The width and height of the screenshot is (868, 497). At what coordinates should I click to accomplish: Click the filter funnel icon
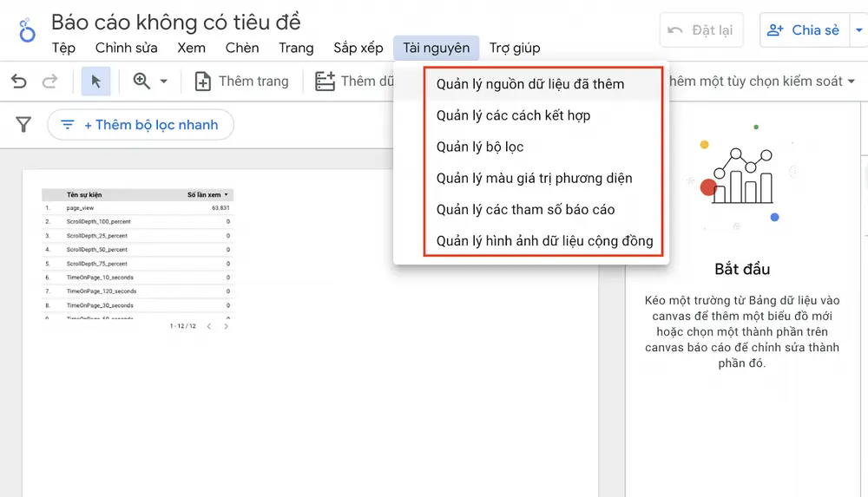23,125
